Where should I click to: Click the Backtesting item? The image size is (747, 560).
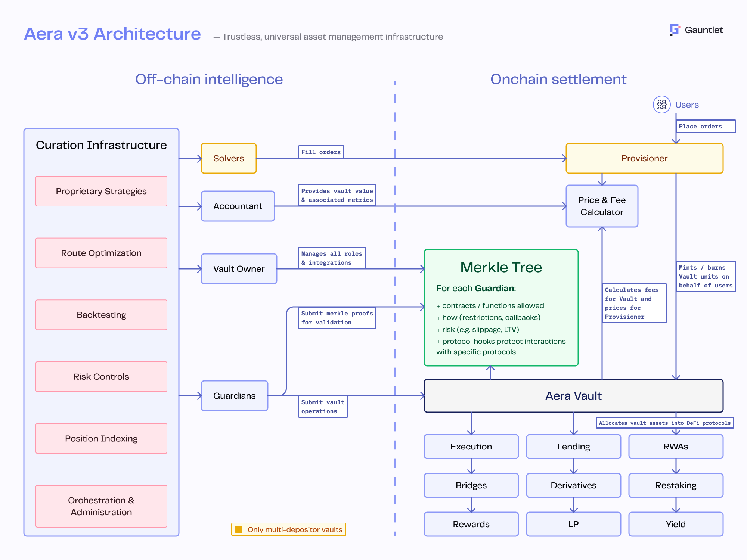[x=101, y=315]
